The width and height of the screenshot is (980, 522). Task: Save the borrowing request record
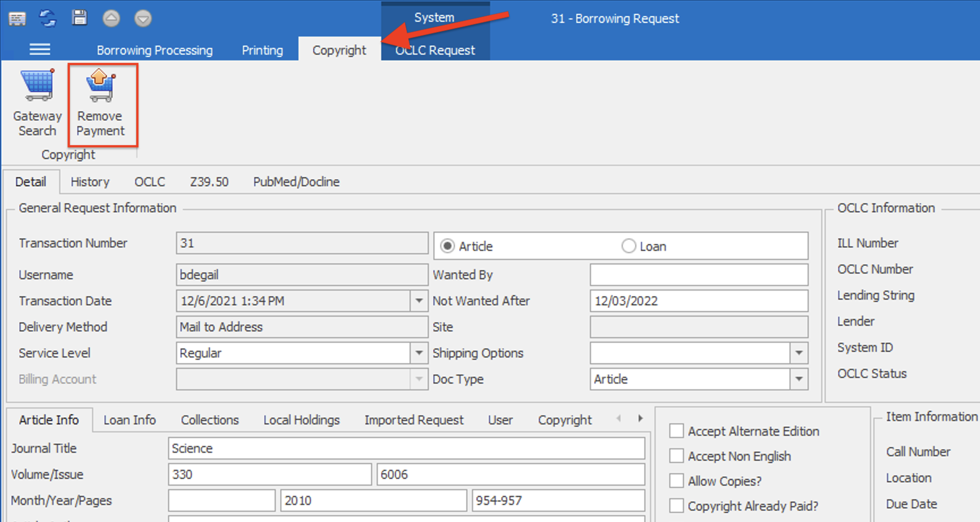coord(79,18)
